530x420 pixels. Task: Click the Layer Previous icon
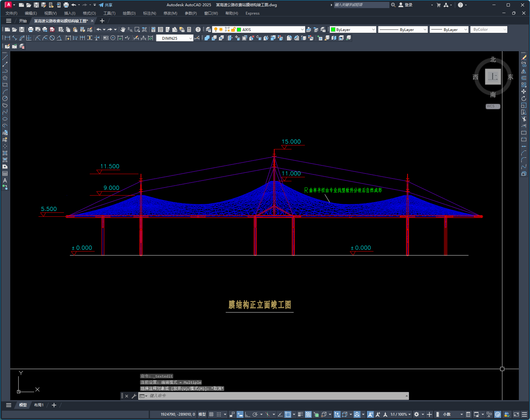pos(316,29)
